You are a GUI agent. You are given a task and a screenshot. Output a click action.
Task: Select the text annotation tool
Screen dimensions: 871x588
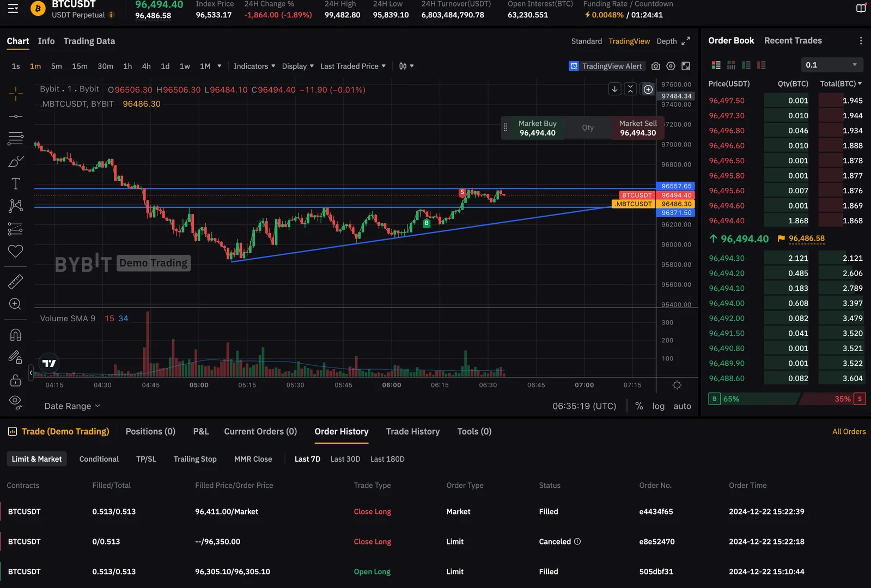16,184
